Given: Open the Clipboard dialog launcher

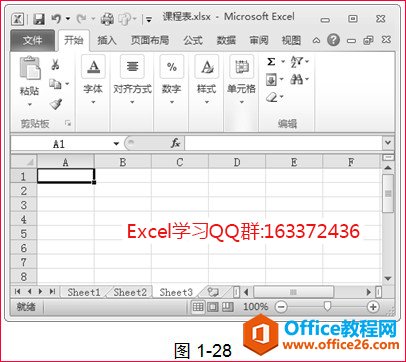Looking at the screenshot, I should pyautogui.click(x=68, y=124).
